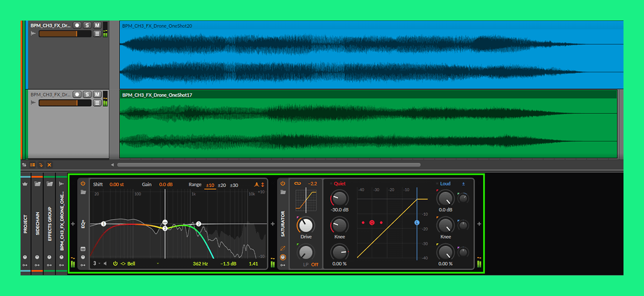Toggle the band 3 power button in EQ+
This screenshot has height=296, width=644.
click(x=115, y=264)
